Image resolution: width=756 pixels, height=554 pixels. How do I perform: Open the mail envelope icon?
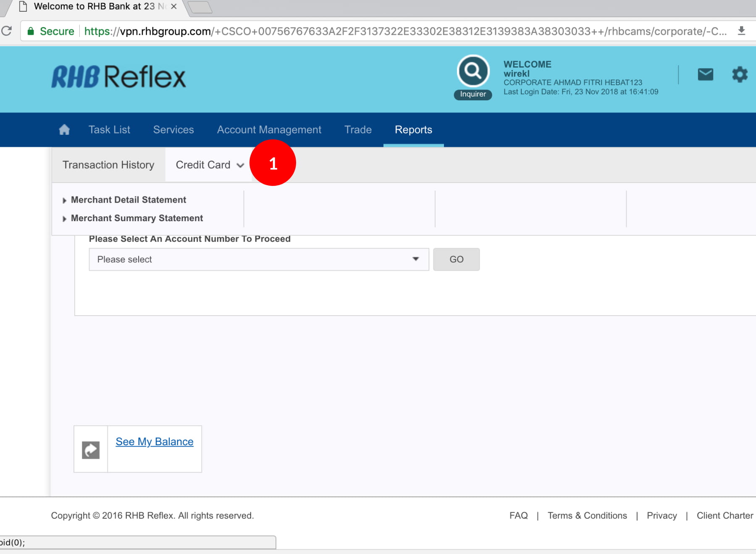[x=705, y=75]
